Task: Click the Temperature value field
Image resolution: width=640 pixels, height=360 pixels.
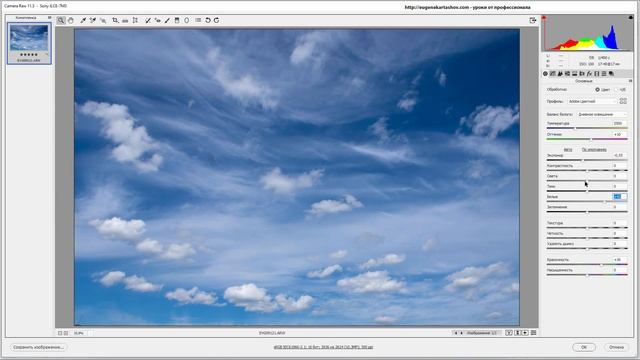Action: pos(620,123)
